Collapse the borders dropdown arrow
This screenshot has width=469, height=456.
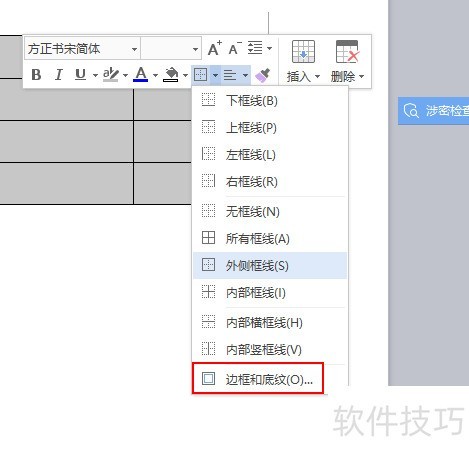(215, 75)
